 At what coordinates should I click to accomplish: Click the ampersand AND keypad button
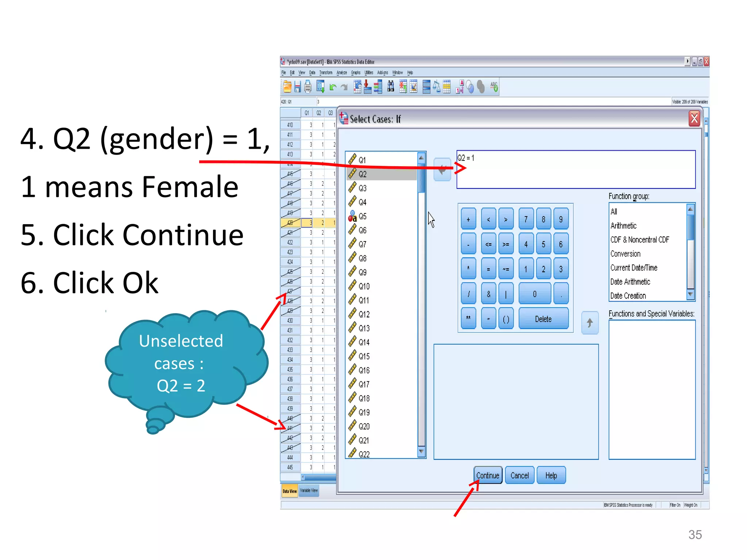(x=488, y=294)
